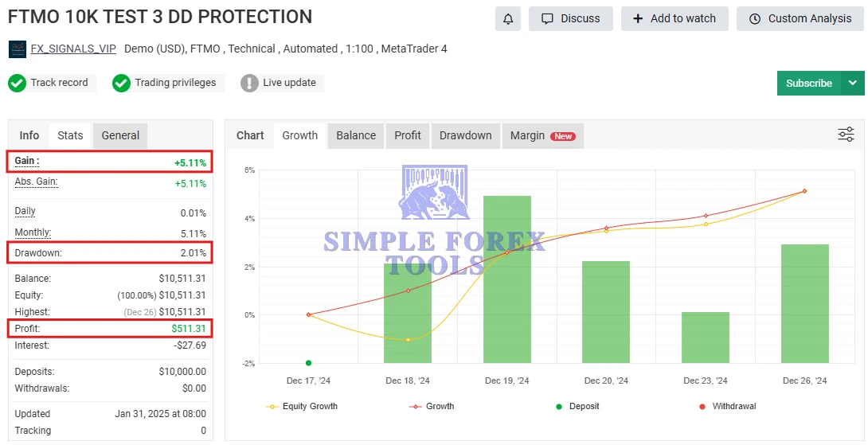
Task: Open the General tab
Action: pyautogui.click(x=120, y=135)
